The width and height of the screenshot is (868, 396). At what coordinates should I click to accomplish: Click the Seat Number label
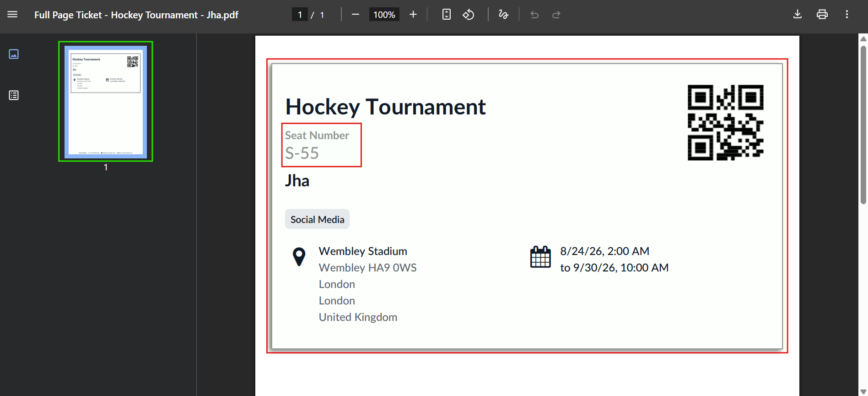317,136
